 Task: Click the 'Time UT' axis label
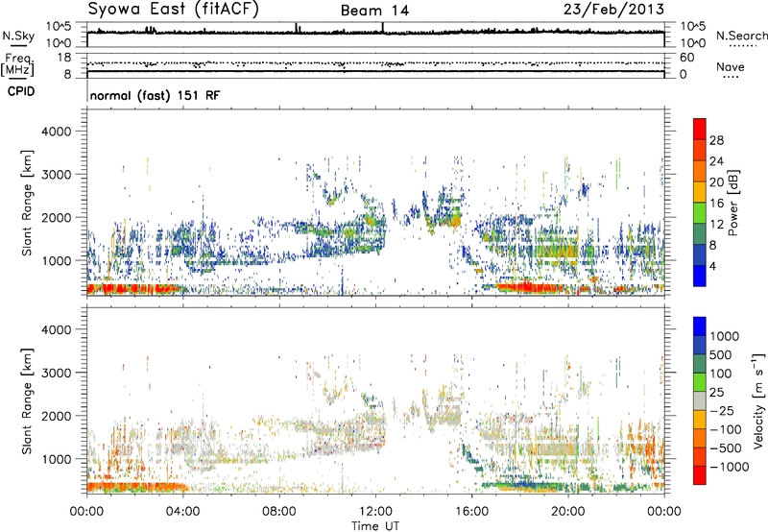(x=375, y=525)
